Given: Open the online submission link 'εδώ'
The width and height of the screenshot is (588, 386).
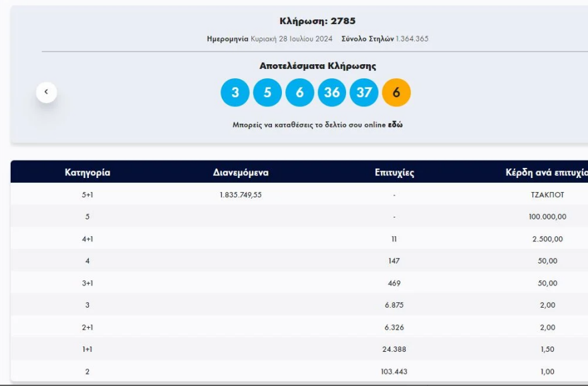Looking at the screenshot, I should pyautogui.click(x=396, y=124).
